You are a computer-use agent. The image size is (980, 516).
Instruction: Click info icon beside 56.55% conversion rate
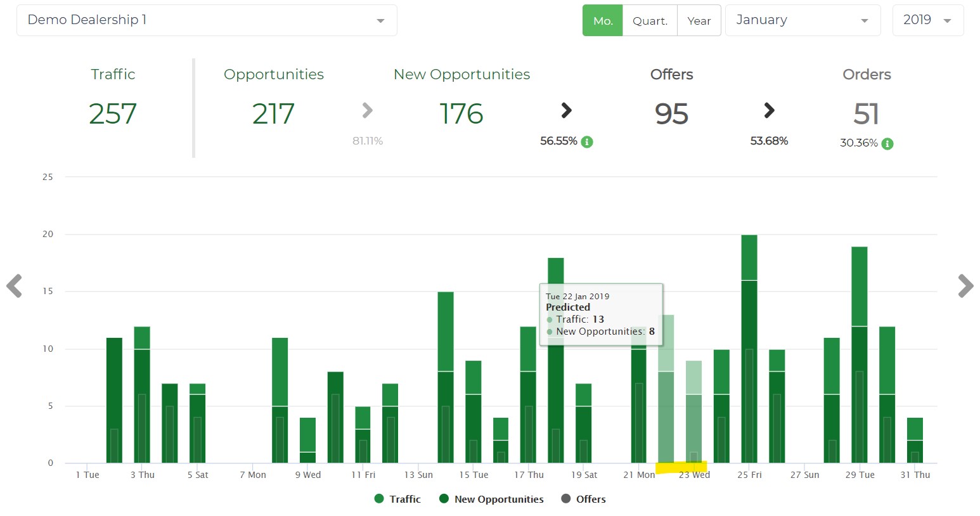pos(587,142)
